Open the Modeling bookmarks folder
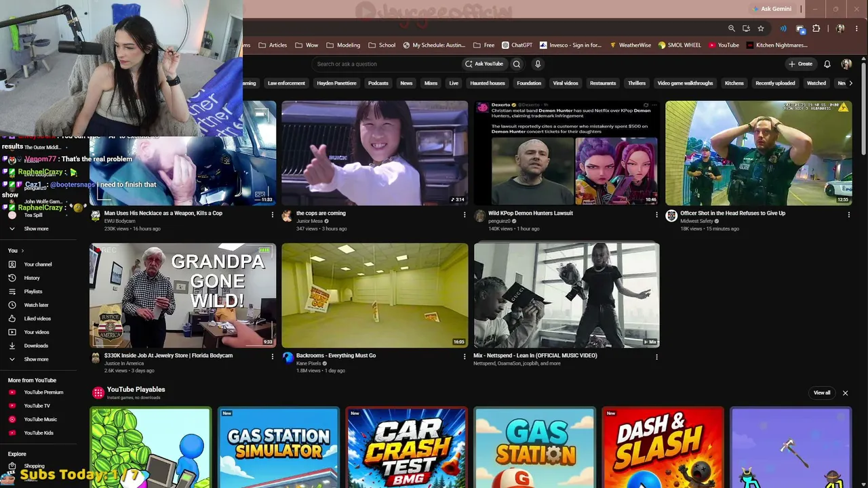This screenshot has width=868, height=488. (344, 45)
